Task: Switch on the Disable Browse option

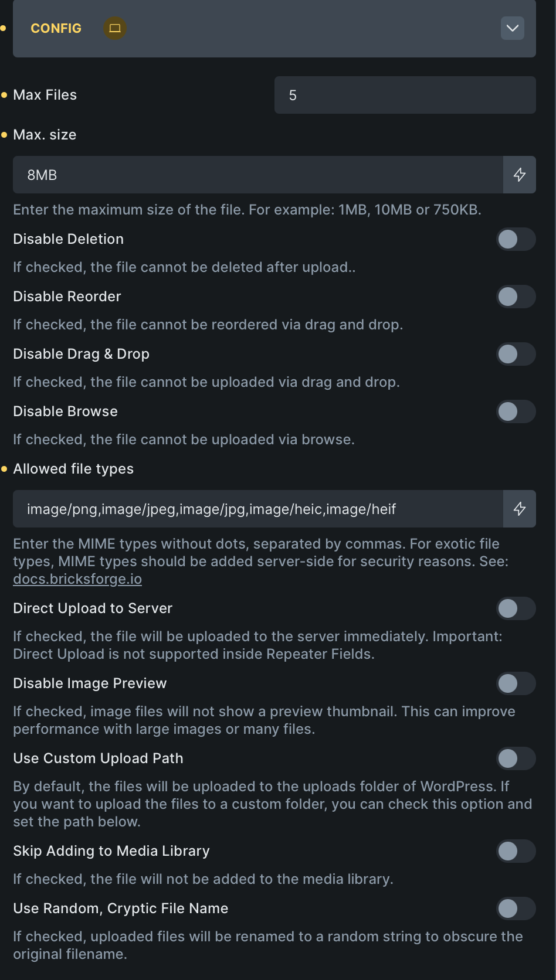Action: coord(516,411)
